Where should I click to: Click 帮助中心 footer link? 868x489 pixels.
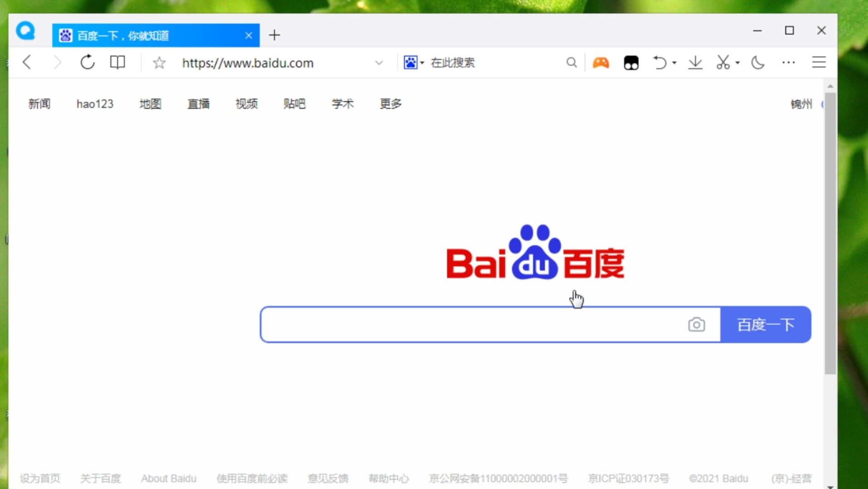(x=389, y=479)
